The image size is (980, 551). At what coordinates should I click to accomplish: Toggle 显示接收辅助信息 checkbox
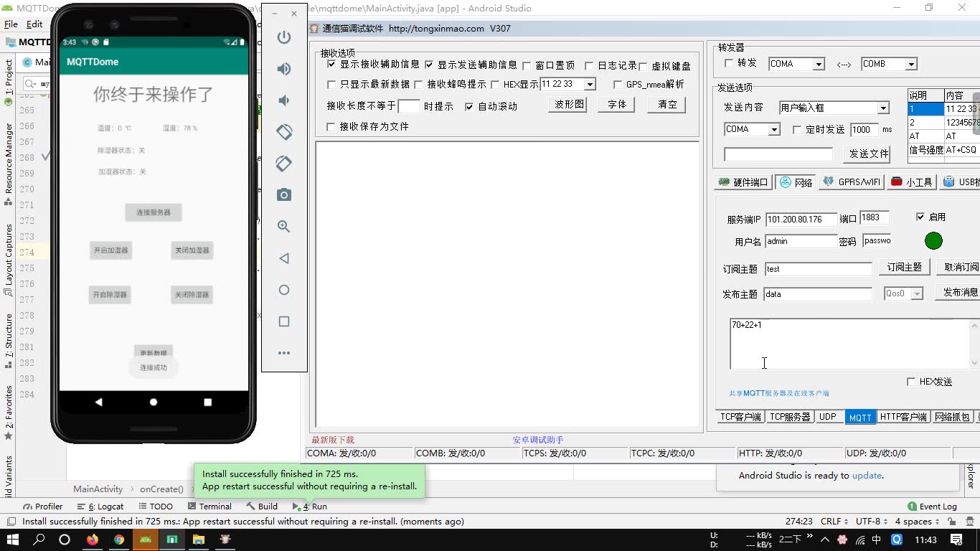click(331, 65)
